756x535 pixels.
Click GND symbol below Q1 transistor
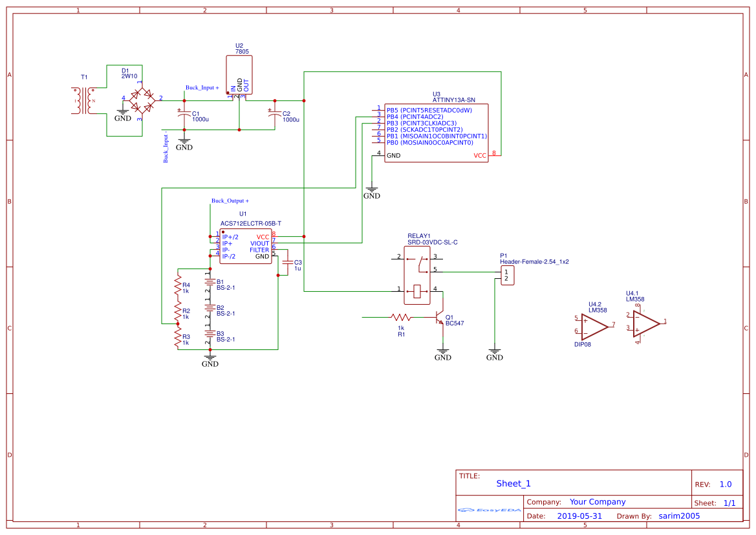point(442,355)
